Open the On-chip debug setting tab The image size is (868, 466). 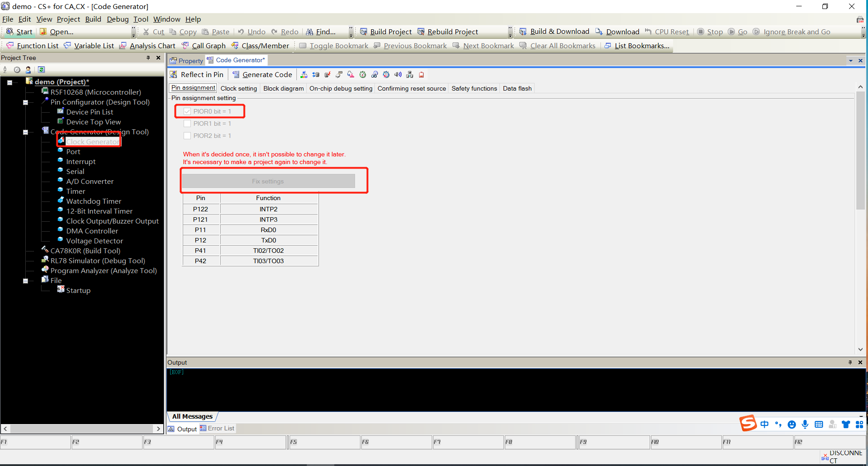341,88
